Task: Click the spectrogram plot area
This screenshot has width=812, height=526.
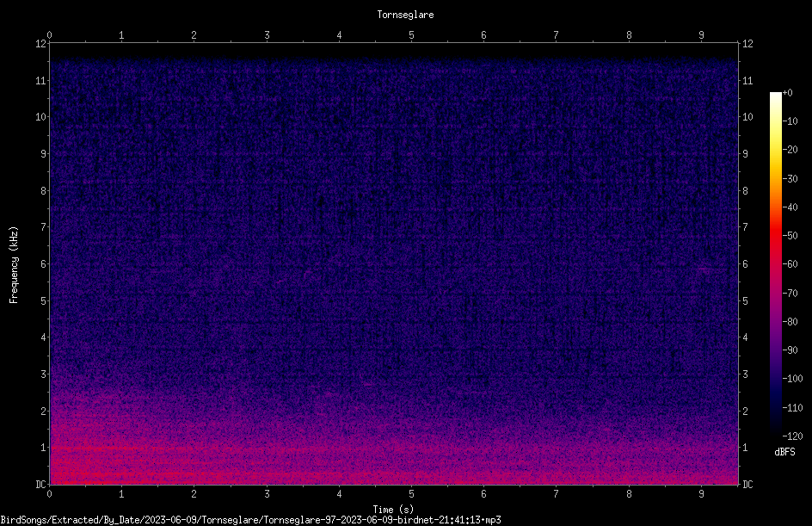Action: click(394, 264)
